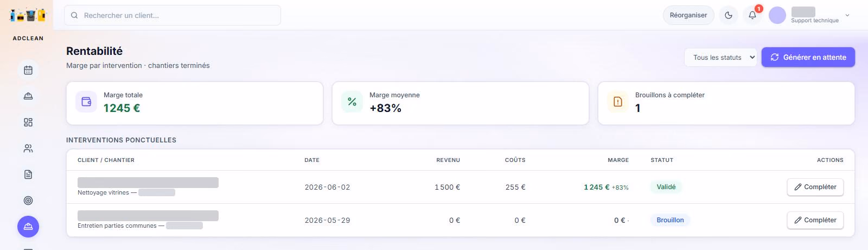Image resolution: width=868 pixels, height=250 pixels.
Task: Click Compléter for Entretien parties communes row
Action: [x=815, y=220]
